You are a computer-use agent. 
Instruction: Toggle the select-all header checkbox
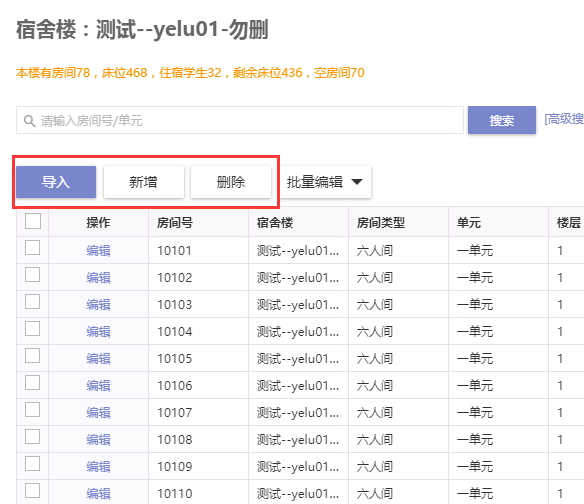point(33,221)
